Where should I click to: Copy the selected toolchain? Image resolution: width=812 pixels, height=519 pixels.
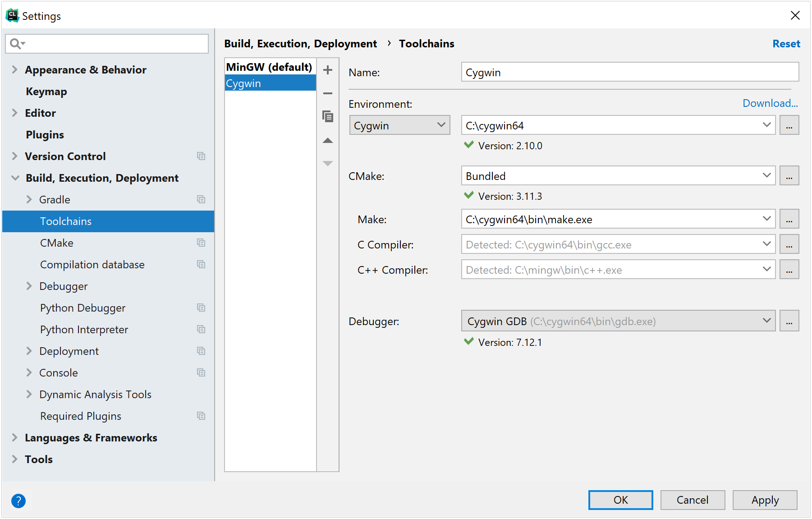[x=328, y=116]
